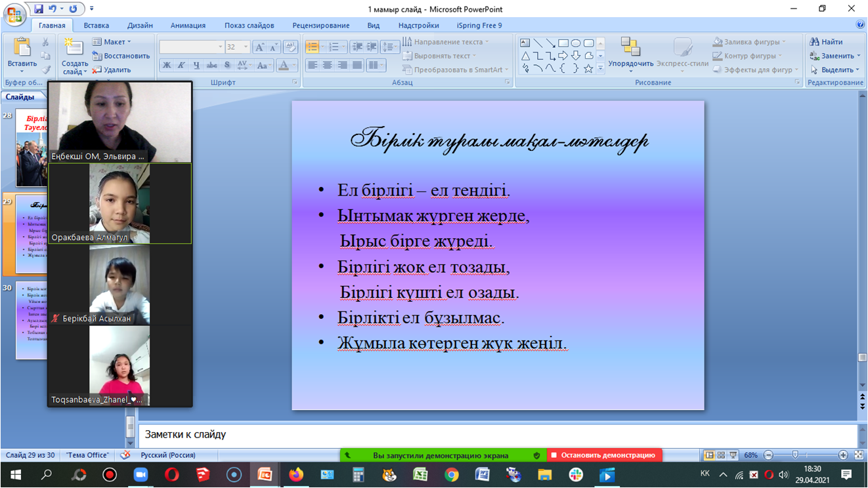Screen dimensions: 868x488
Task: Click the Paste (Вставить) clipboard icon
Action: click(22, 49)
